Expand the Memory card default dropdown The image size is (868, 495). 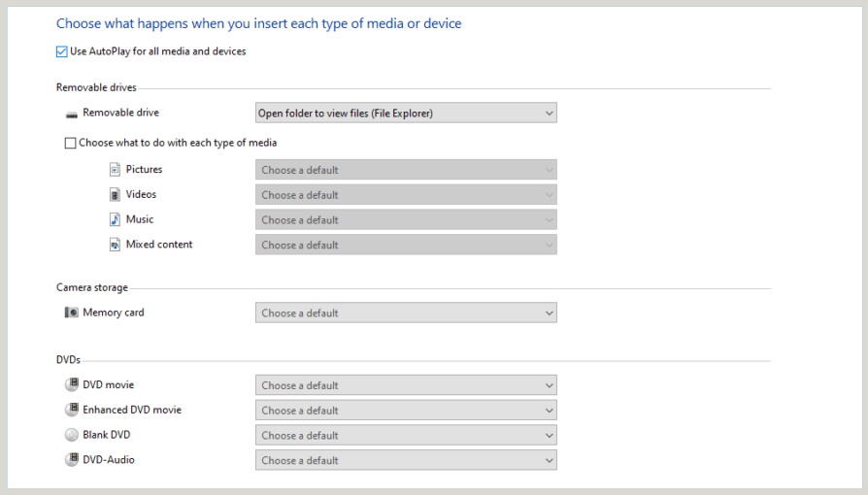point(406,313)
